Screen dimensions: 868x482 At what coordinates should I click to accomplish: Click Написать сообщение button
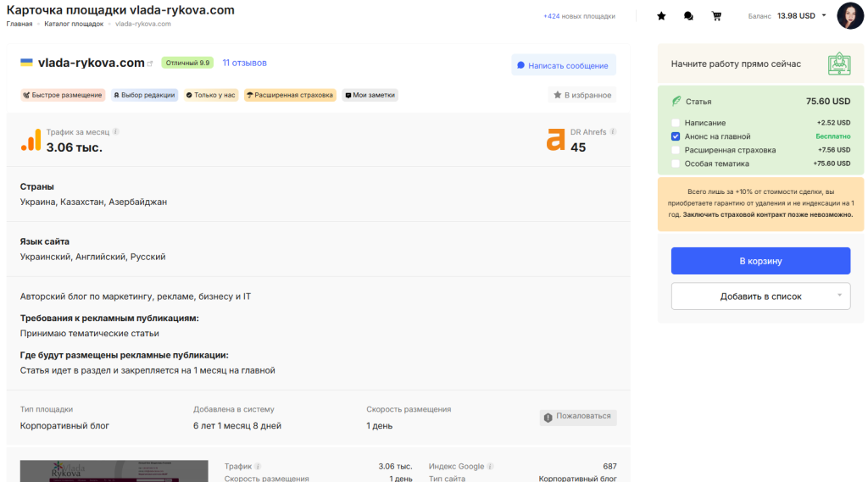563,65
